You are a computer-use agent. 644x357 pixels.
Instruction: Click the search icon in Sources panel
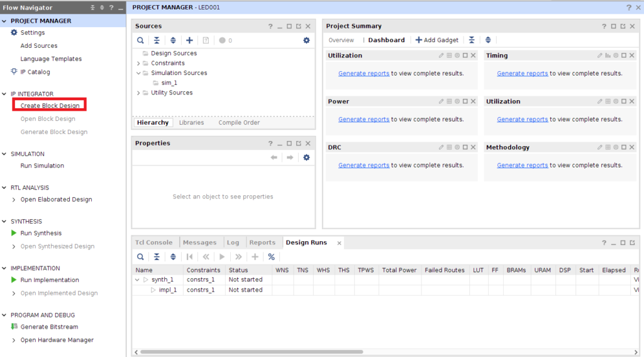[x=140, y=40]
